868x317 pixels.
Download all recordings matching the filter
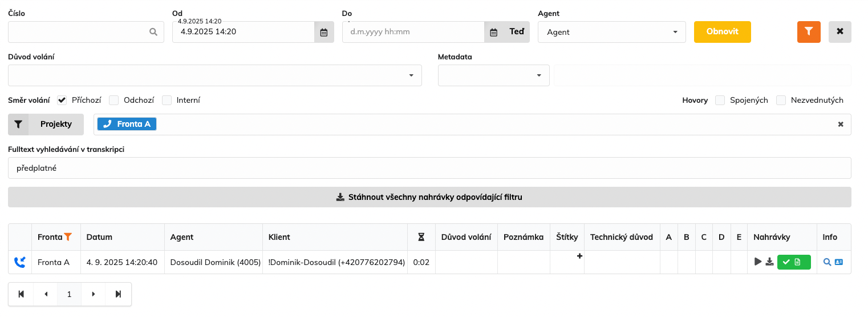[x=429, y=197]
